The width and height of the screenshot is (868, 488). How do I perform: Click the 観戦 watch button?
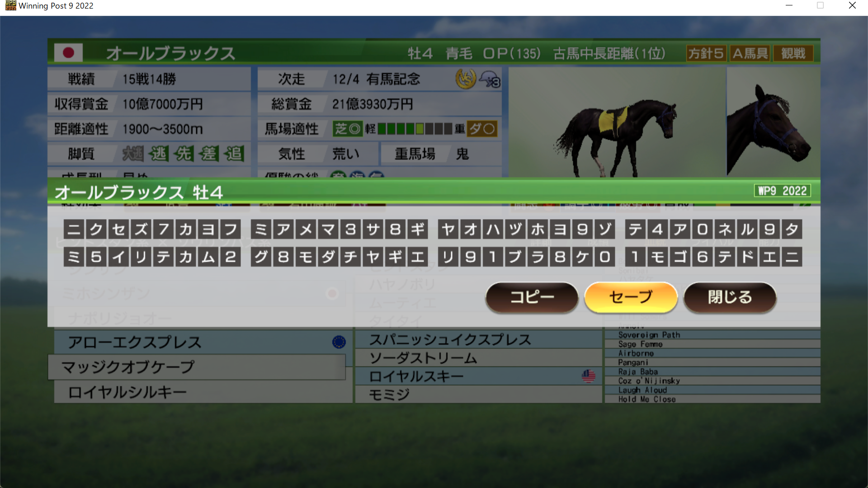coord(793,53)
